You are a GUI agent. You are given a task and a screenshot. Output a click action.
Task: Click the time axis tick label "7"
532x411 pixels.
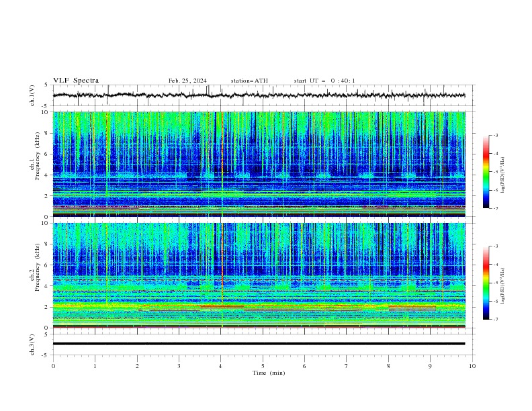[347, 366]
